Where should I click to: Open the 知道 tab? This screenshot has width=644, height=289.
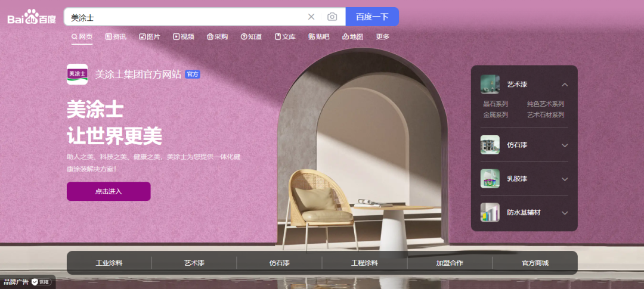(x=251, y=36)
